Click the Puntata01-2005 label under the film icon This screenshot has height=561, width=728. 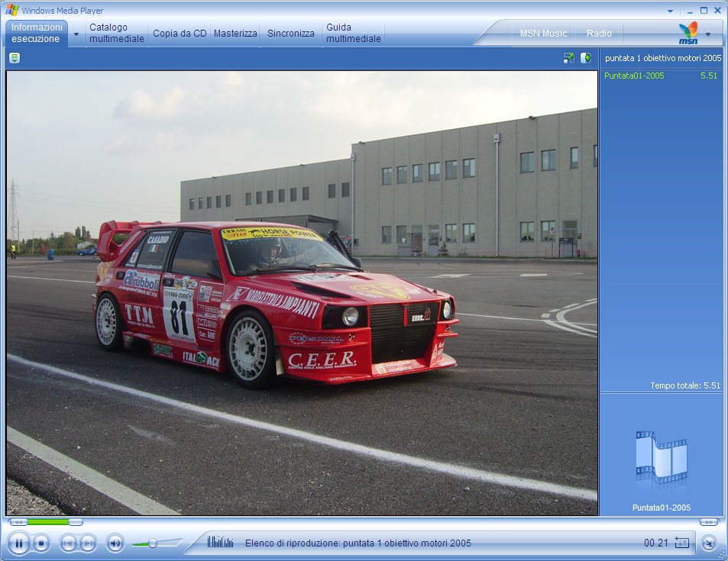click(661, 508)
